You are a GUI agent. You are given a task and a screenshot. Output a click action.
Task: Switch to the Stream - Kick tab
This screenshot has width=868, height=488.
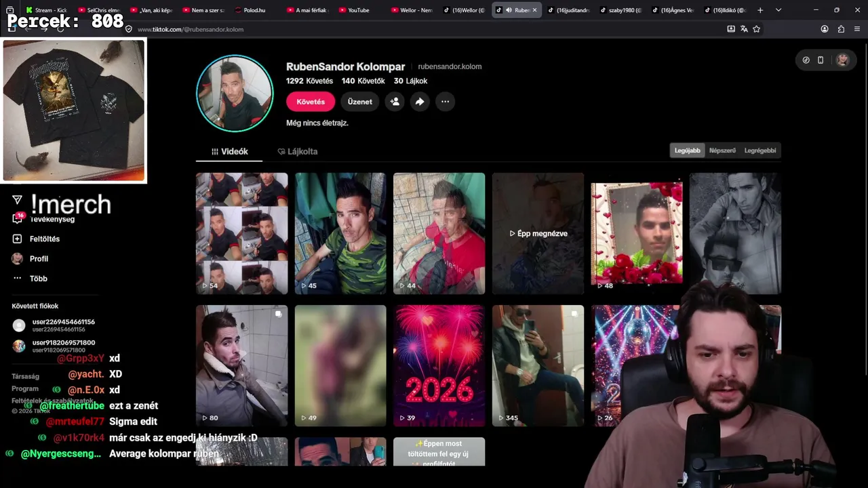pyautogui.click(x=46, y=10)
